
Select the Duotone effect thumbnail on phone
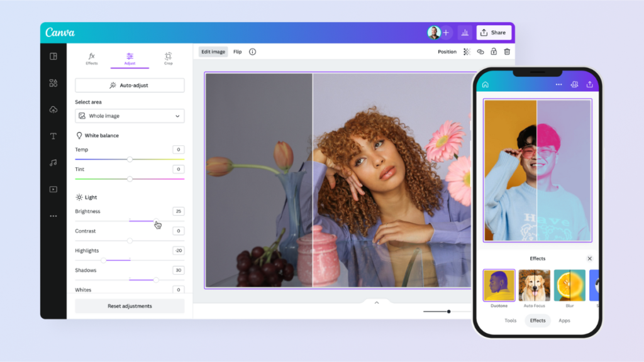(499, 285)
